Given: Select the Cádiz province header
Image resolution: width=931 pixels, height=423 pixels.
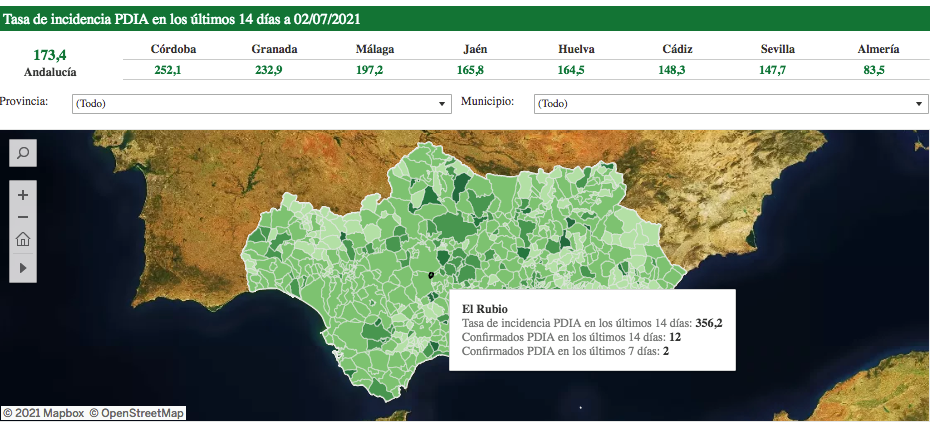Looking at the screenshot, I should click(x=677, y=49).
